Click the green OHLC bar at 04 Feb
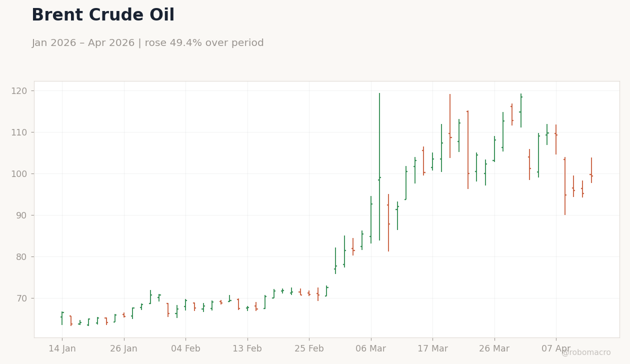 click(x=185, y=305)
